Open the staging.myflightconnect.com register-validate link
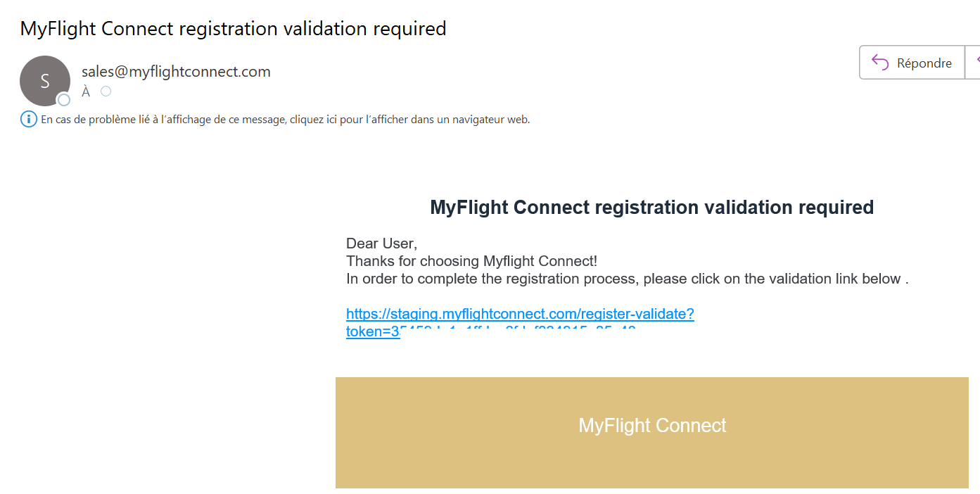The width and height of the screenshot is (980, 494). click(x=520, y=314)
